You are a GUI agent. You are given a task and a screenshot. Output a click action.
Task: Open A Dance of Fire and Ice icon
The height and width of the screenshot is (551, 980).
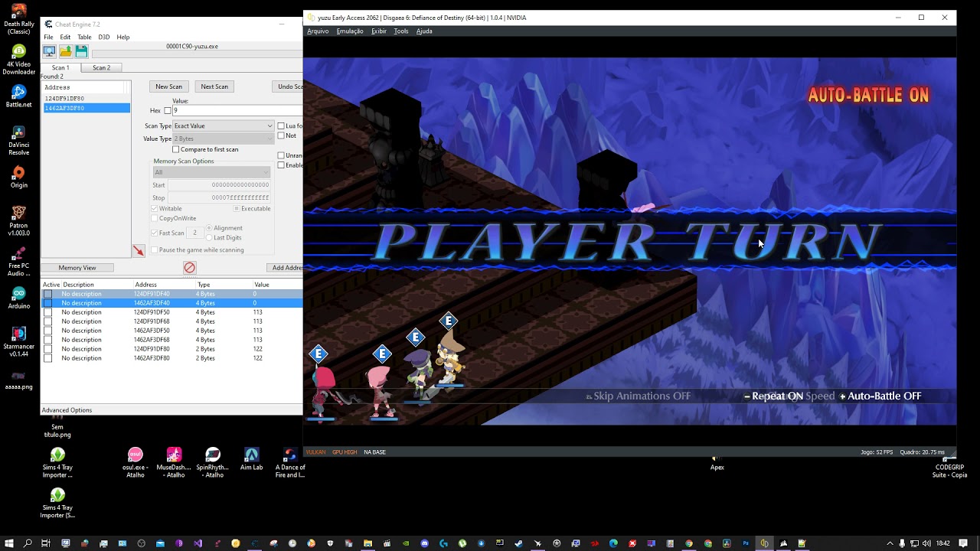pos(290,463)
